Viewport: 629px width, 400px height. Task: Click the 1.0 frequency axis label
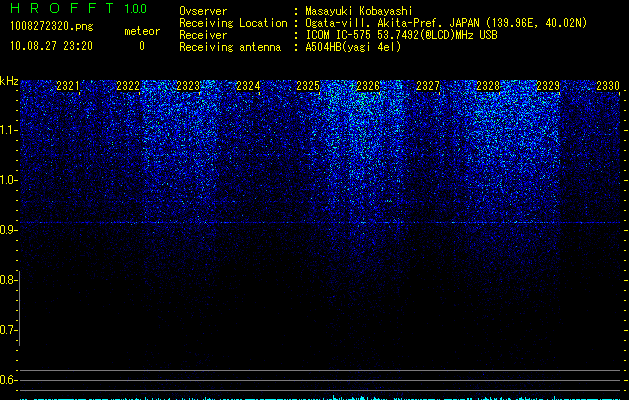[x=8, y=180]
